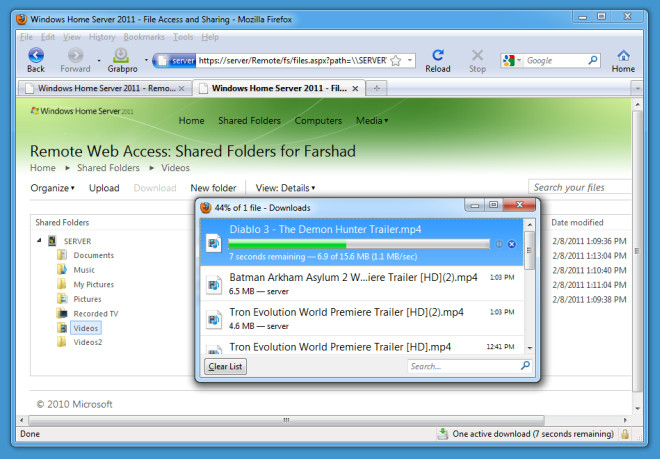
Task: Open the Back/Forward history dropdown arrow
Action: tap(99, 60)
